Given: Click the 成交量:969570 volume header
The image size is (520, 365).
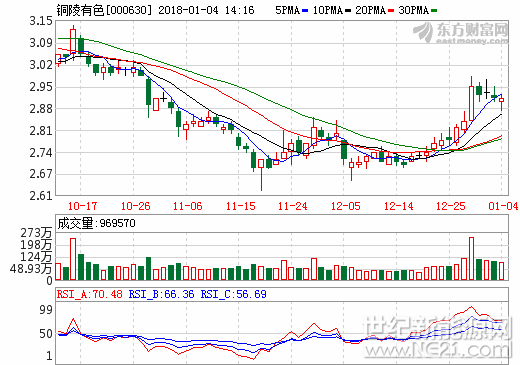Looking at the screenshot, I should click(x=96, y=223).
